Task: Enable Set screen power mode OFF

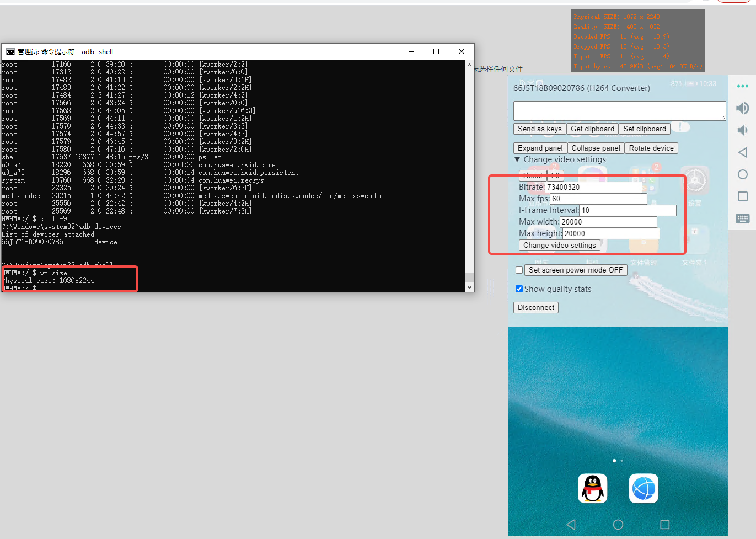Action: (x=519, y=270)
